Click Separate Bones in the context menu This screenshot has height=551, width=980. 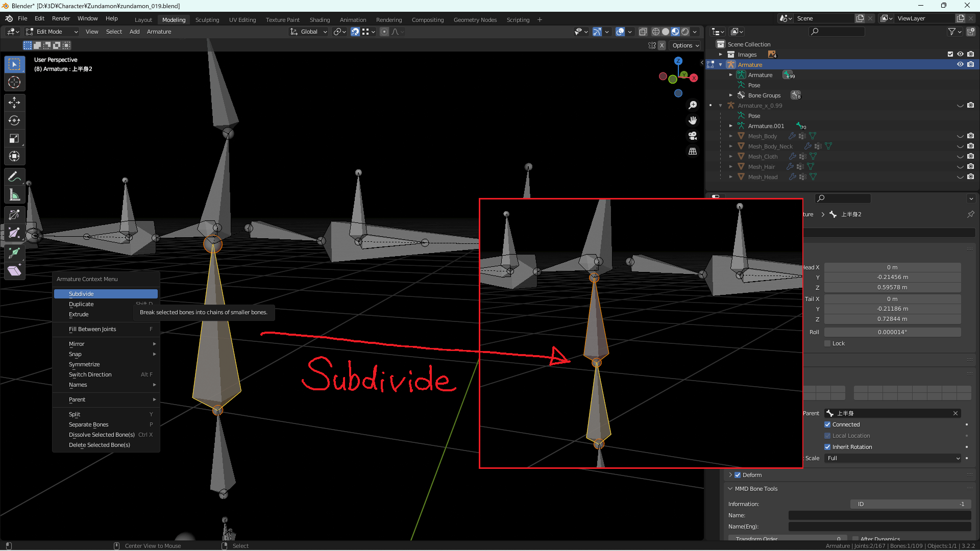(88, 424)
